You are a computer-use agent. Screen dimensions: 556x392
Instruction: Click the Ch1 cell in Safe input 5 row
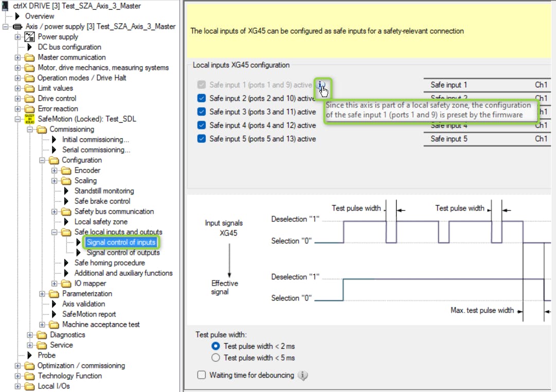pyautogui.click(x=541, y=139)
